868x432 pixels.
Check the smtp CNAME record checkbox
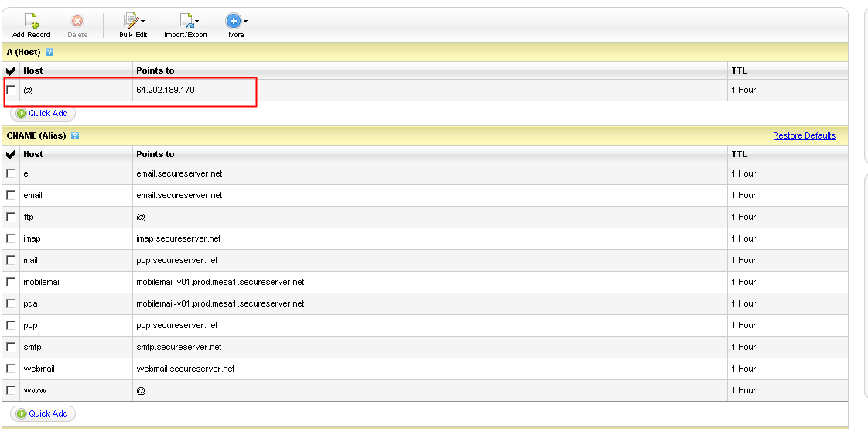coord(11,347)
